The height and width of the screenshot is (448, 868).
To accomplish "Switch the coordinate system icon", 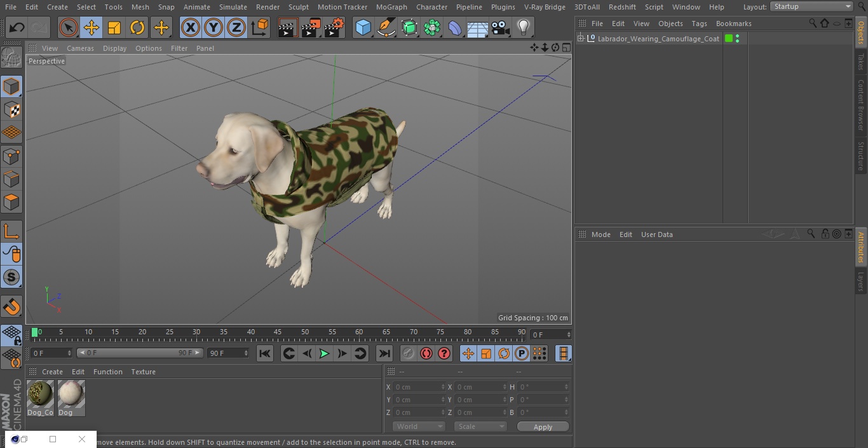I will pyautogui.click(x=260, y=27).
